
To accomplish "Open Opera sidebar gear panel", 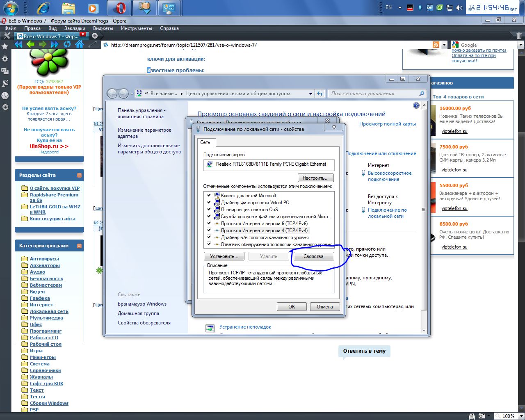I will point(5,59).
